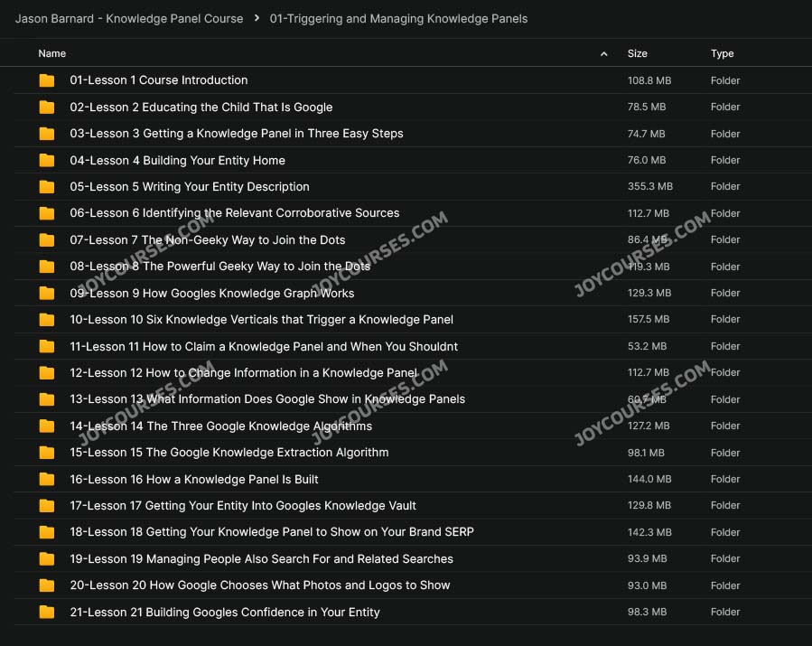Select 17-Lesson 17 Getting Your Entity Into Knowledge Vault
Screen dimensions: 812x646
coord(243,506)
